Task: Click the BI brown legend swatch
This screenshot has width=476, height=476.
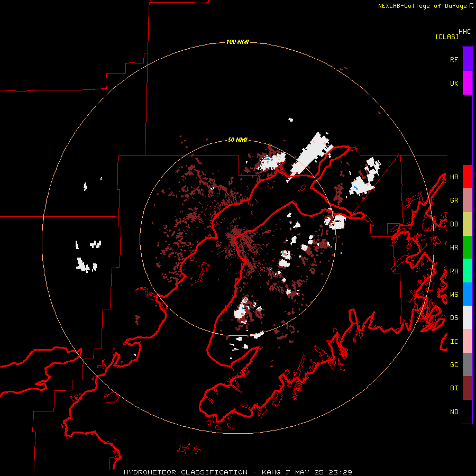Action: coord(467,388)
